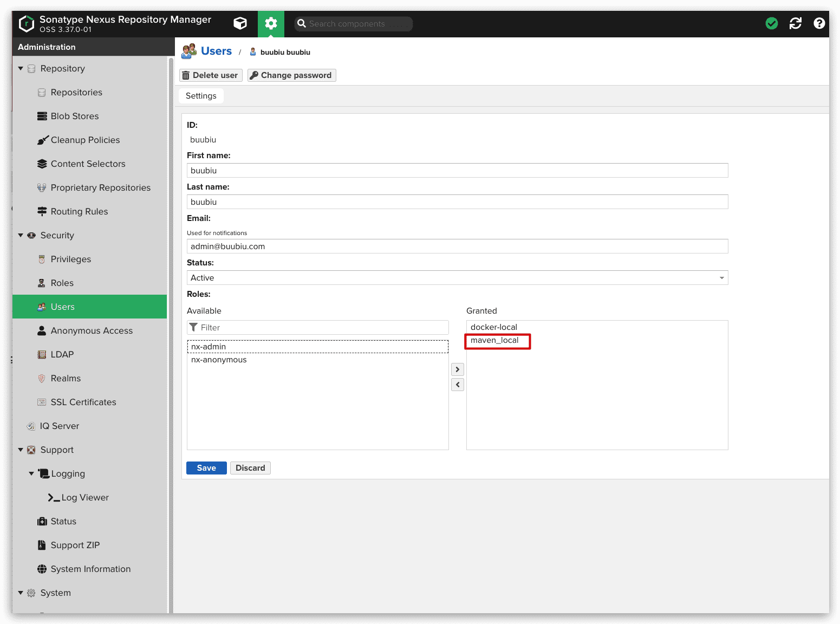840x624 pixels.
Task: Click the refresh icon in top bar
Action: [x=795, y=23]
